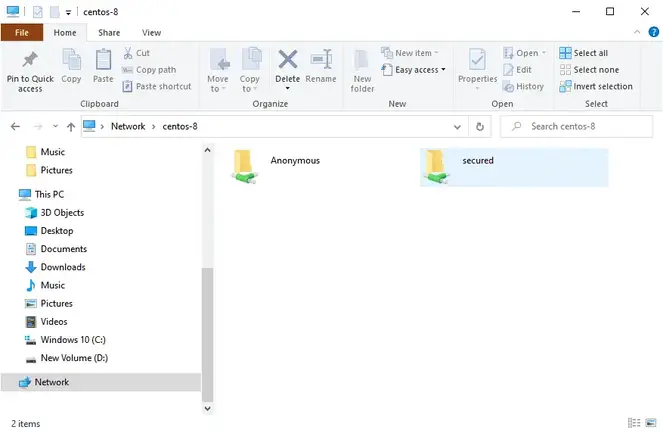Switch to large icons view in status bar
Viewport: 663px width, 433px height.
pos(651,422)
